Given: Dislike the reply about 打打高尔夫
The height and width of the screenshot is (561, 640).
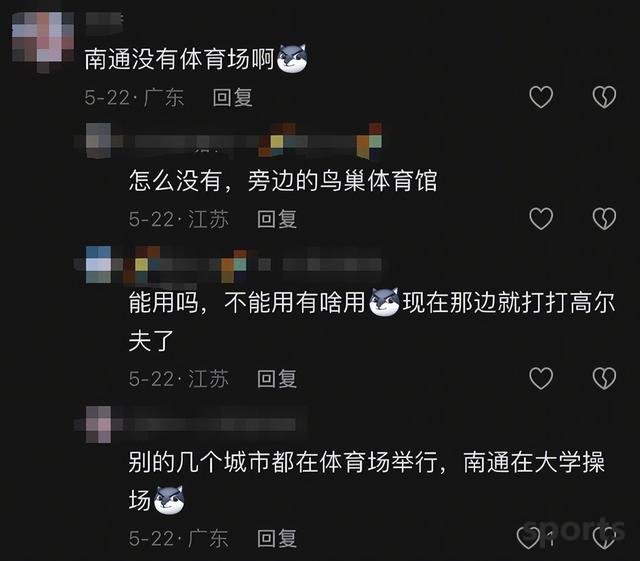Looking at the screenshot, I should point(604,378).
